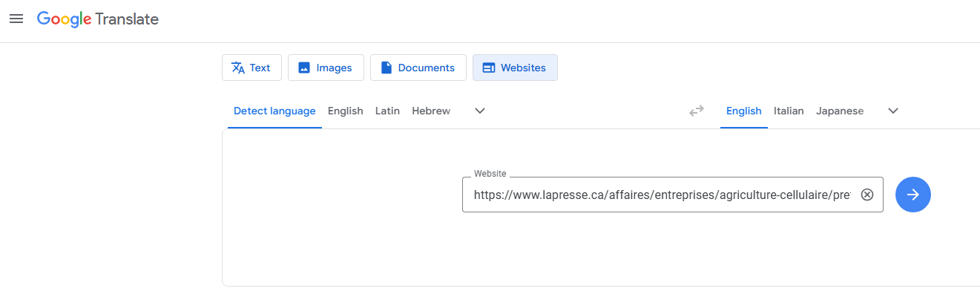Screen dimensions: 980x300
Task: Set source language to Latin
Action: [387, 111]
